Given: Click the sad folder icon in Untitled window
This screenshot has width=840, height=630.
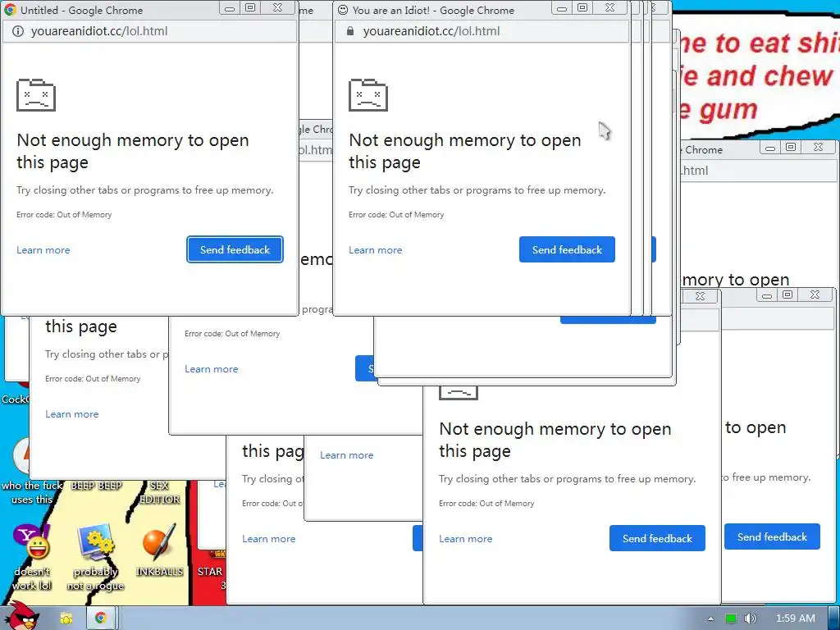Looking at the screenshot, I should 36,95.
